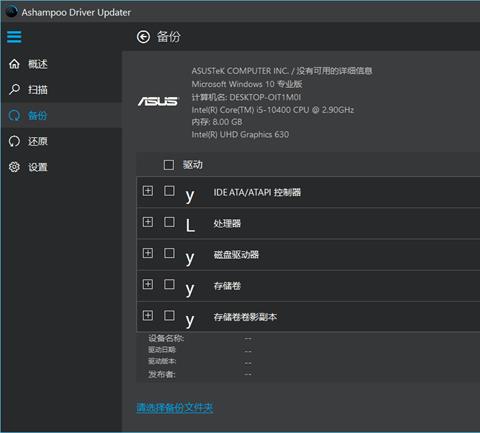Expand the 存储卷 category

click(148, 284)
